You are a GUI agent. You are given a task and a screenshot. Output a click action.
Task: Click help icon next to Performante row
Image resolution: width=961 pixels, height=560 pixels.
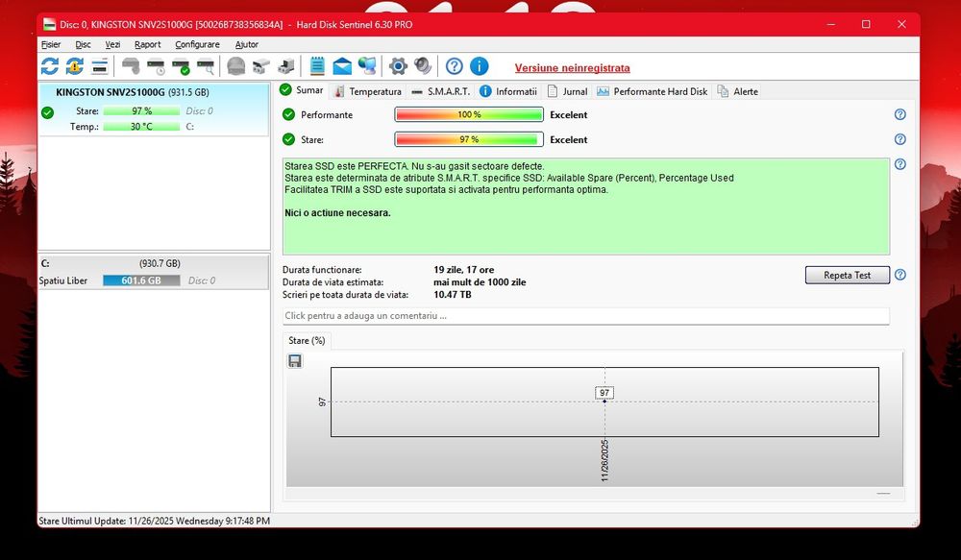[899, 114]
